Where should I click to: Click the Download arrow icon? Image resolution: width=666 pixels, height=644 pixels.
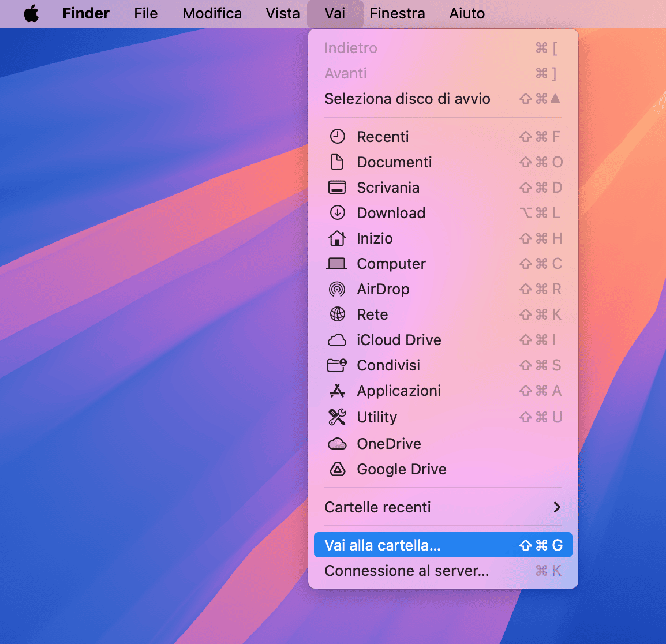point(337,213)
